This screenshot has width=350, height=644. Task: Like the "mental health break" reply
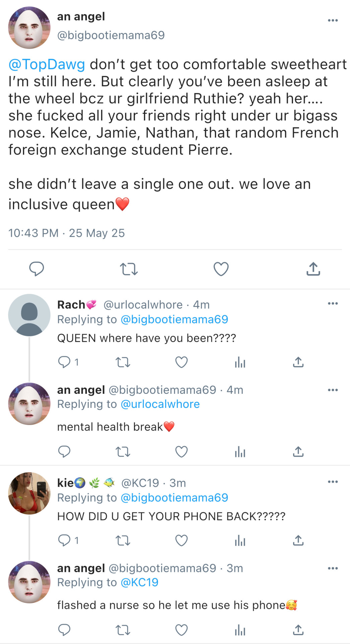(181, 452)
